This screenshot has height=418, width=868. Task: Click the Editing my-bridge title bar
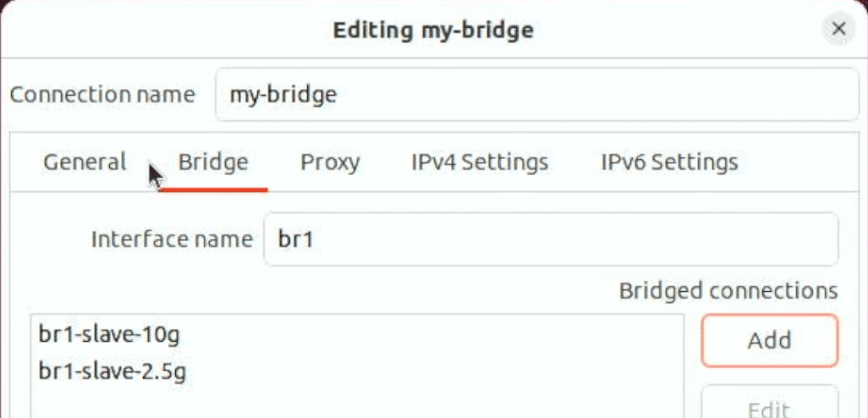click(433, 30)
